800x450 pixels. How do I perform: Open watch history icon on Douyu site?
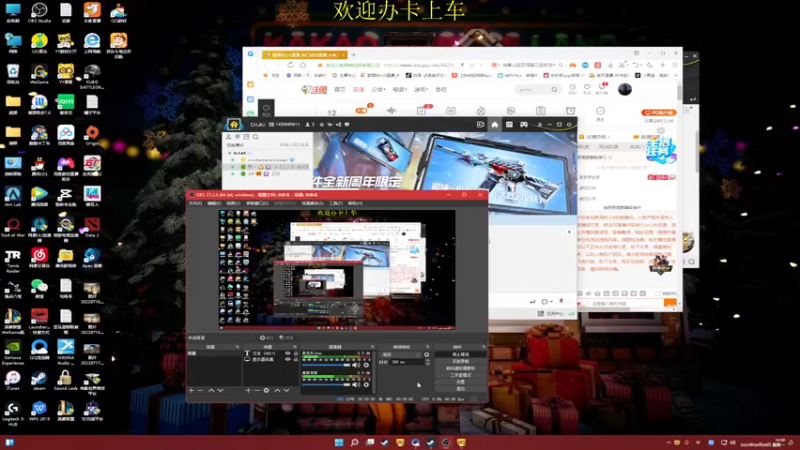[572, 89]
